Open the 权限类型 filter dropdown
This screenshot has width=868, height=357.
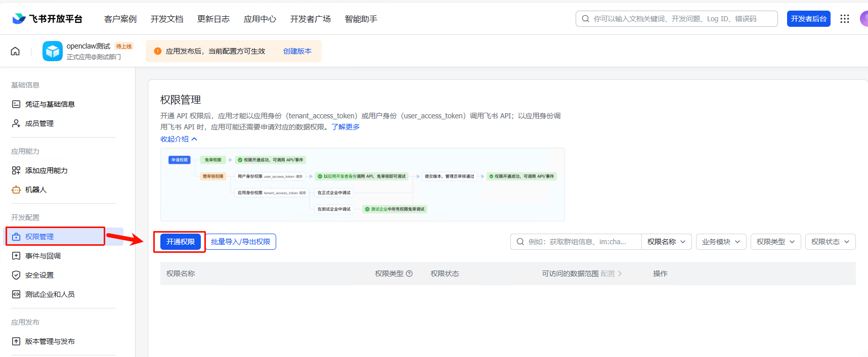click(775, 242)
